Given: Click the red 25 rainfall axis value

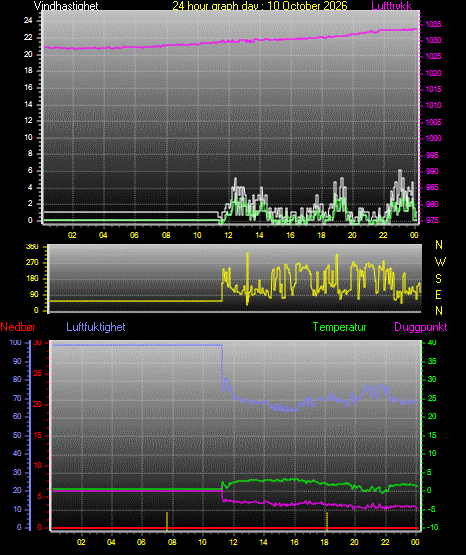Looking at the screenshot, I should (x=38, y=373).
